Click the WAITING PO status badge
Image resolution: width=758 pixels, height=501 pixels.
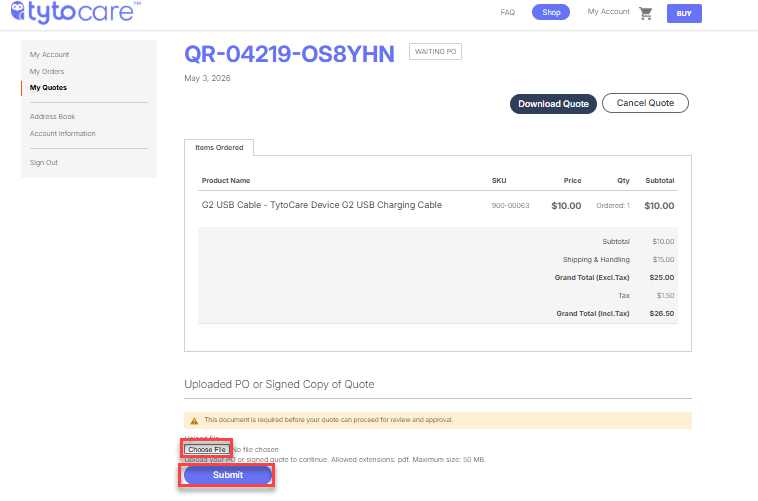(435, 52)
